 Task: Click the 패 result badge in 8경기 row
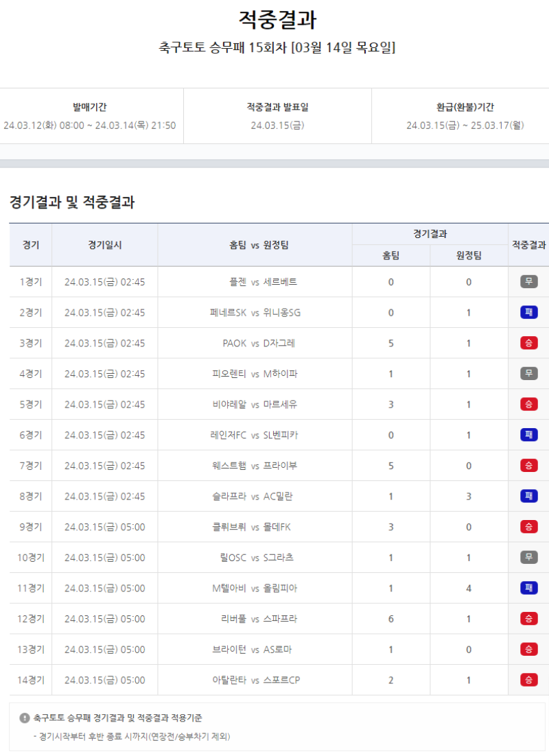pos(528,496)
